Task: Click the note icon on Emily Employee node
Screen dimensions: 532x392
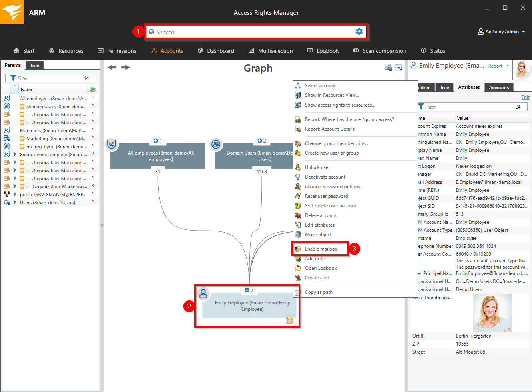Action: tap(289, 320)
